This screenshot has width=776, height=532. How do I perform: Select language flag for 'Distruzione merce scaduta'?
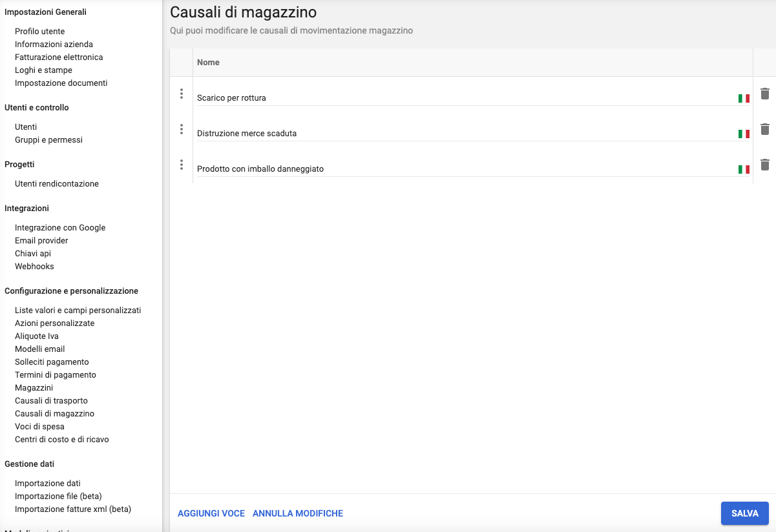point(744,134)
